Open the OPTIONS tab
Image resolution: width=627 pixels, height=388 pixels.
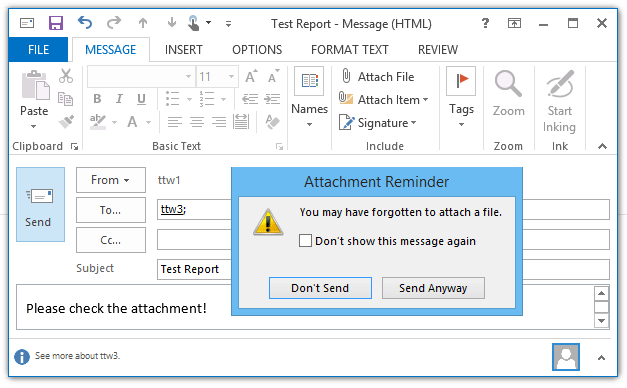[x=257, y=50]
